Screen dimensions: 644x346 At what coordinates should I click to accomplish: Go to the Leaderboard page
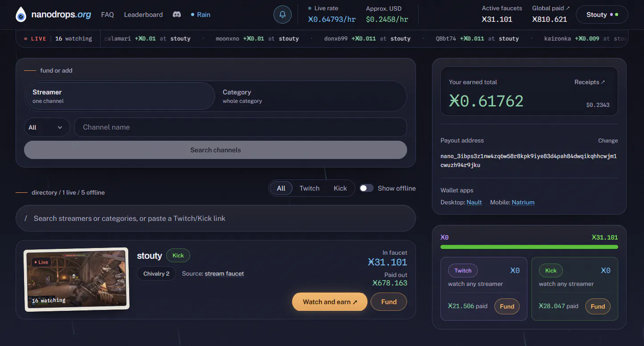[143, 15]
